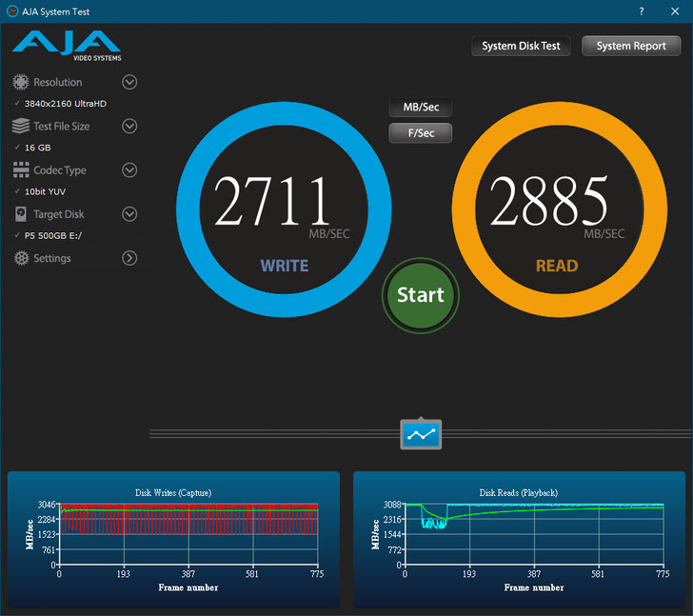Close the AJA System Test window
The width and height of the screenshot is (693, 616).
pos(675,11)
